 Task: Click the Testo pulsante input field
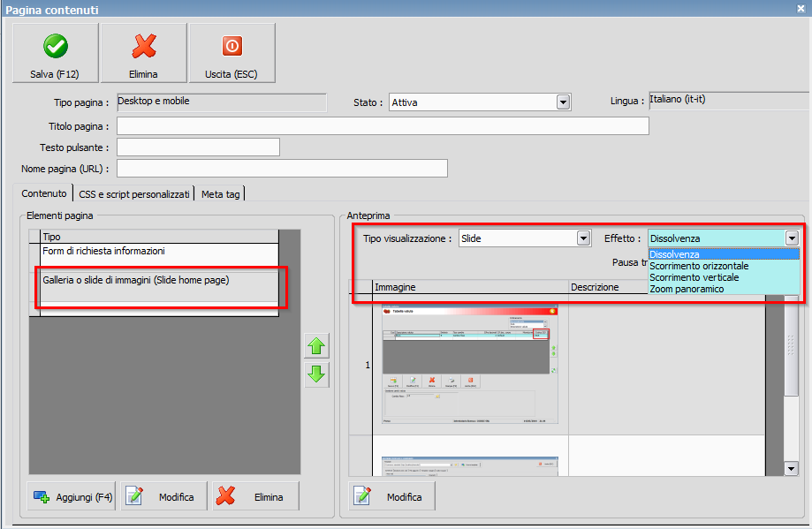click(198, 147)
